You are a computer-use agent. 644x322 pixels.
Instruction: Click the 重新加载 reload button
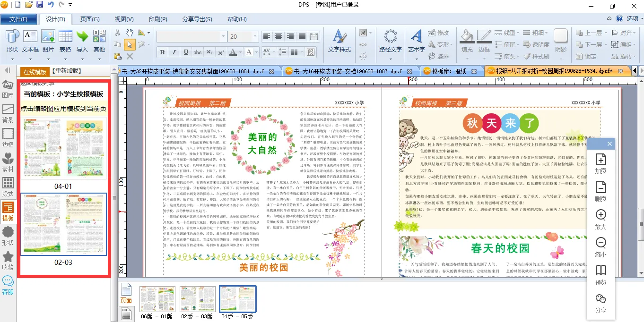pyautogui.click(x=66, y=71)
